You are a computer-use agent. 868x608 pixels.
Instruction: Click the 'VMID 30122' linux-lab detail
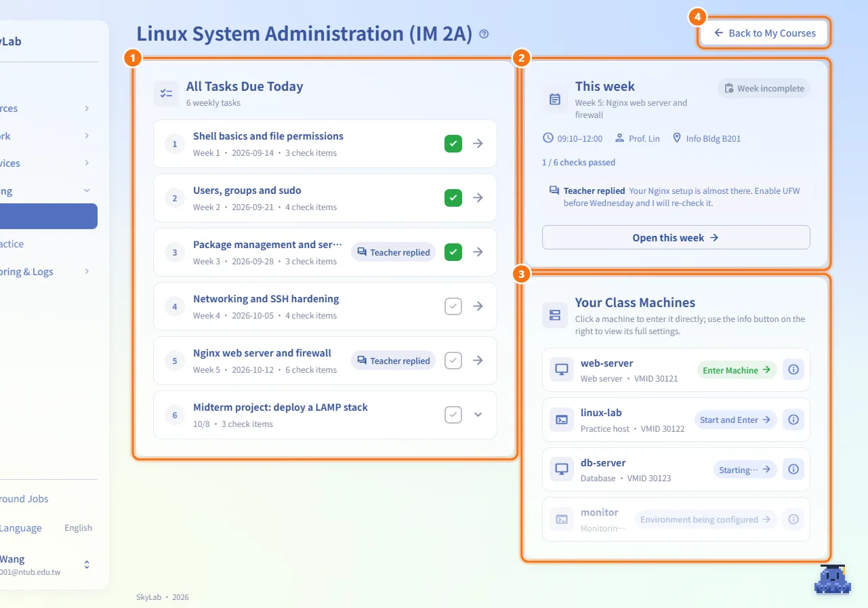(663, 429)
